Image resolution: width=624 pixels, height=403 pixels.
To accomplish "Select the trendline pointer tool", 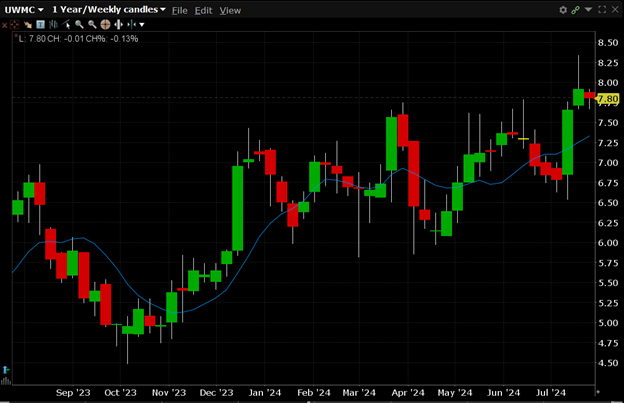I will click(x=66, y=25).
